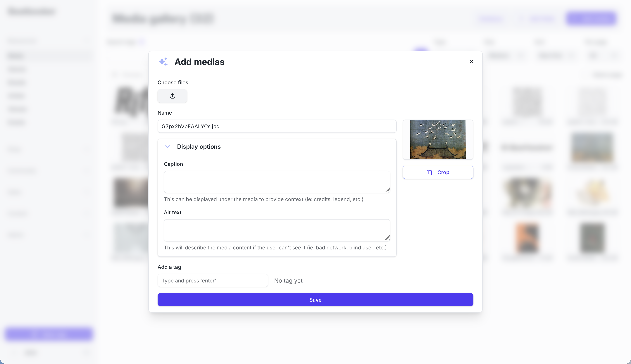Grab the Alt text box resize handle

387,238
